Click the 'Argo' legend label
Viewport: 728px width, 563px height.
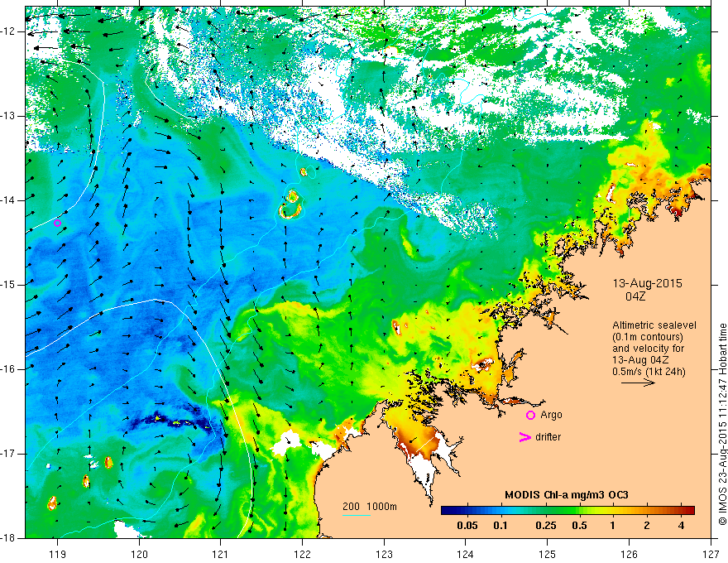pyautogui.click(x=551, y=415)
